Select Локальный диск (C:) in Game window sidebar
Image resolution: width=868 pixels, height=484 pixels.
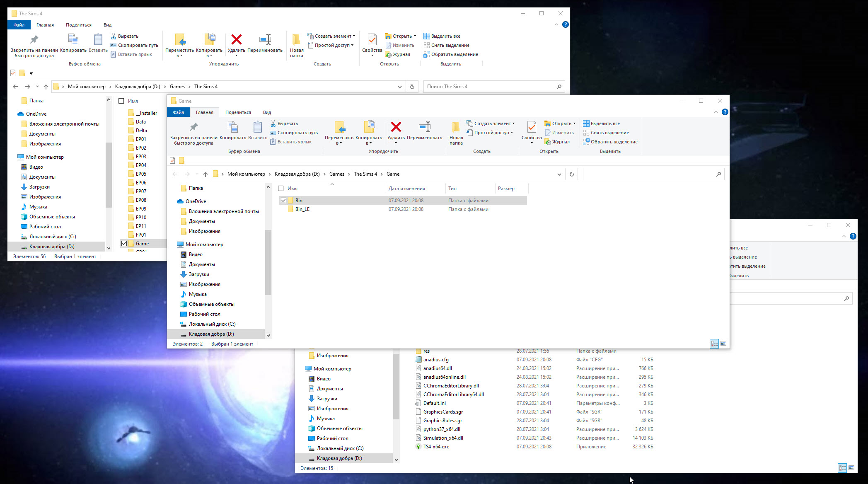[212, 324]
